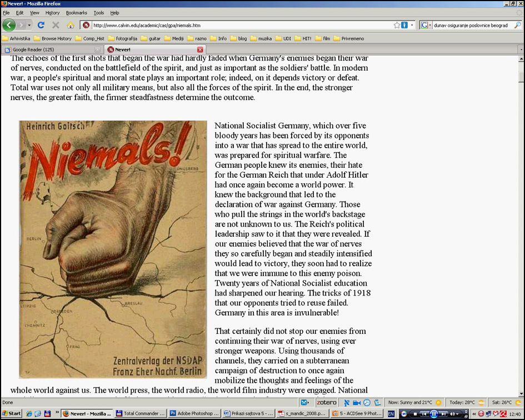
Task: Pause playback in the Media Player toolbar
Action: 433,413
